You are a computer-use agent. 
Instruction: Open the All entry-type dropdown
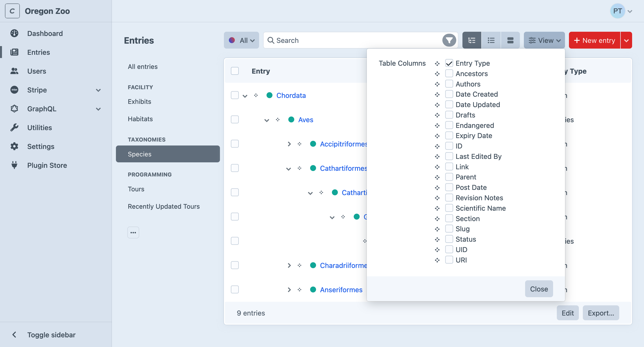point(241,40)
